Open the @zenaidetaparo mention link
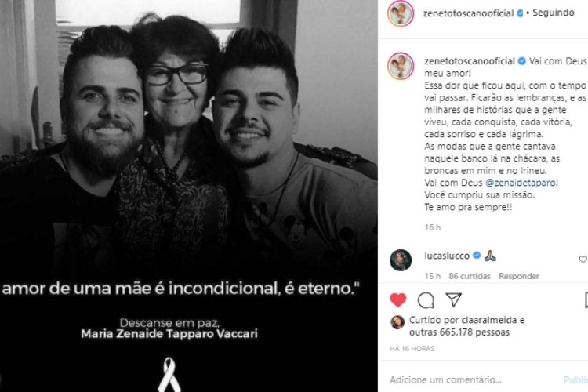Screen dimensions: 588x392 tap(520, 183)
